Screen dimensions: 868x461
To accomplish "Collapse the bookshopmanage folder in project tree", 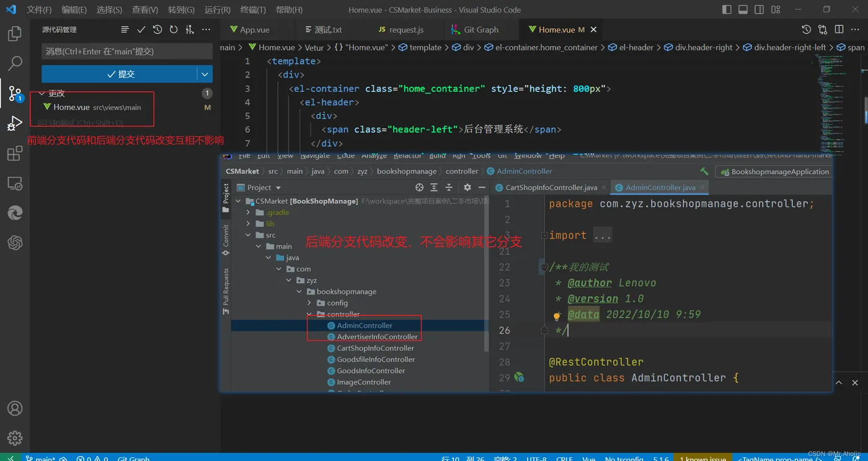I will pyautogui.click(x=299, y=292).
